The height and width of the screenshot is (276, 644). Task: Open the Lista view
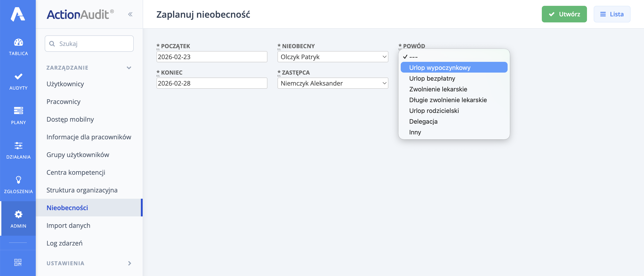pyautogui.click(x=612, y=14)
